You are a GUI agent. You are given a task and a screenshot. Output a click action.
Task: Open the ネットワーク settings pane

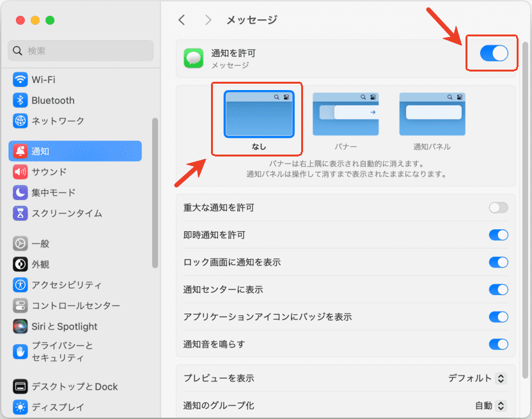point(75,121)
